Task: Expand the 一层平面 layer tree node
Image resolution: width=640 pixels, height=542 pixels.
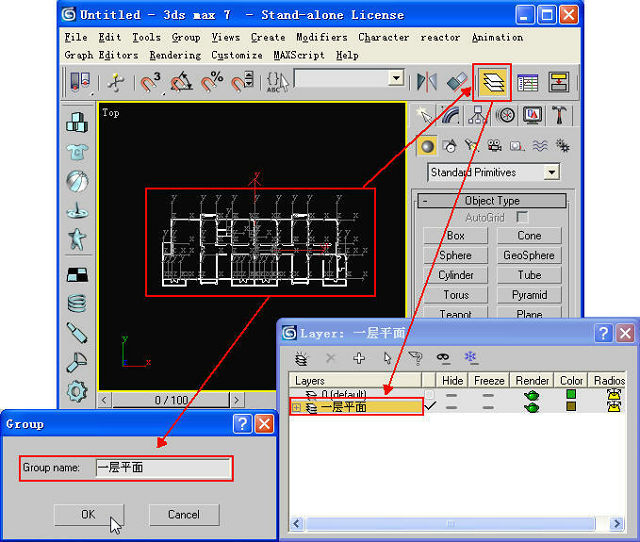Action: click(296, 407)
